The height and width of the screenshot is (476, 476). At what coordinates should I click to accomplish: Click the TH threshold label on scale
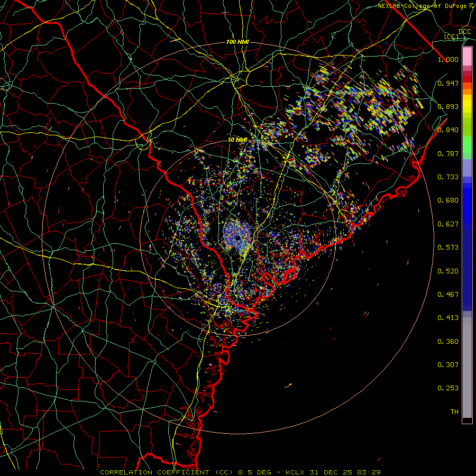tap(454, 412)
